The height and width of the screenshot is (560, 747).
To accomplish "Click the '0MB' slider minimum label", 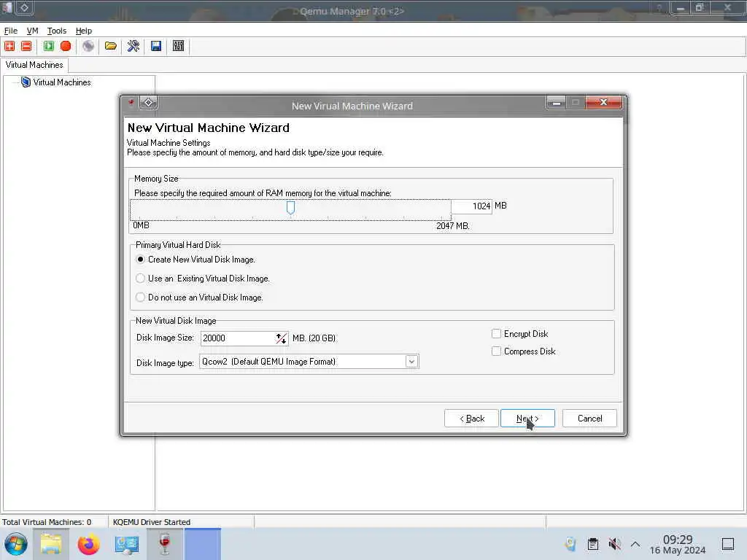I will [141, 225].
